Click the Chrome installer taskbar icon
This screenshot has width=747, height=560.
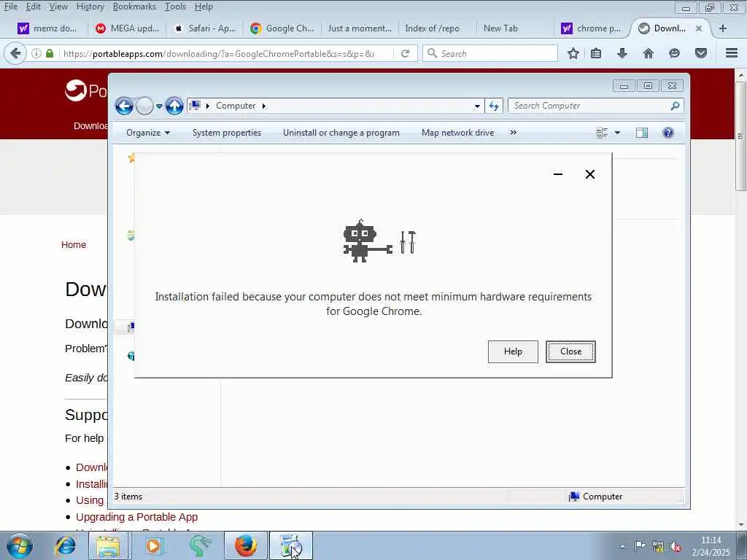[x=291, y=545]
